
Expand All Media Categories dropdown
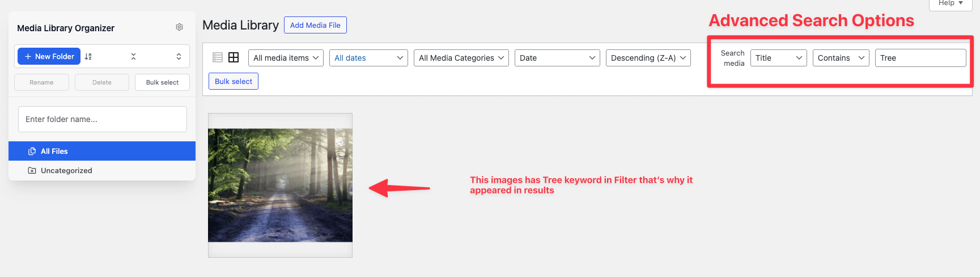tap(461, 58)
